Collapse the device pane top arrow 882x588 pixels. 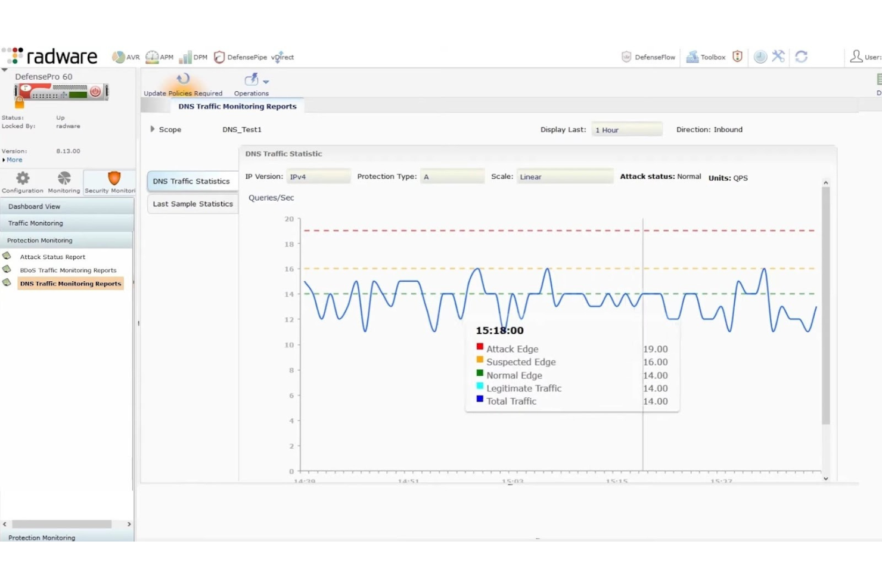[4, 70]
